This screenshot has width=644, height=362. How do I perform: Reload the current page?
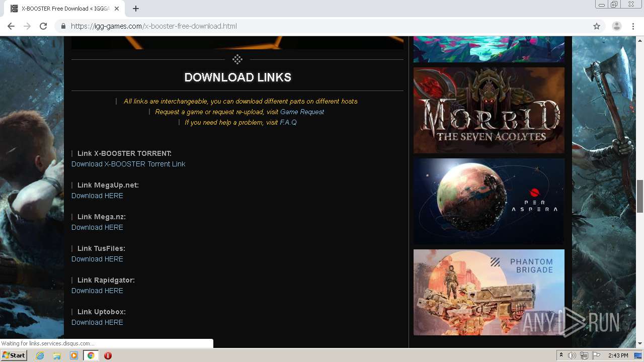coord(43,26)
